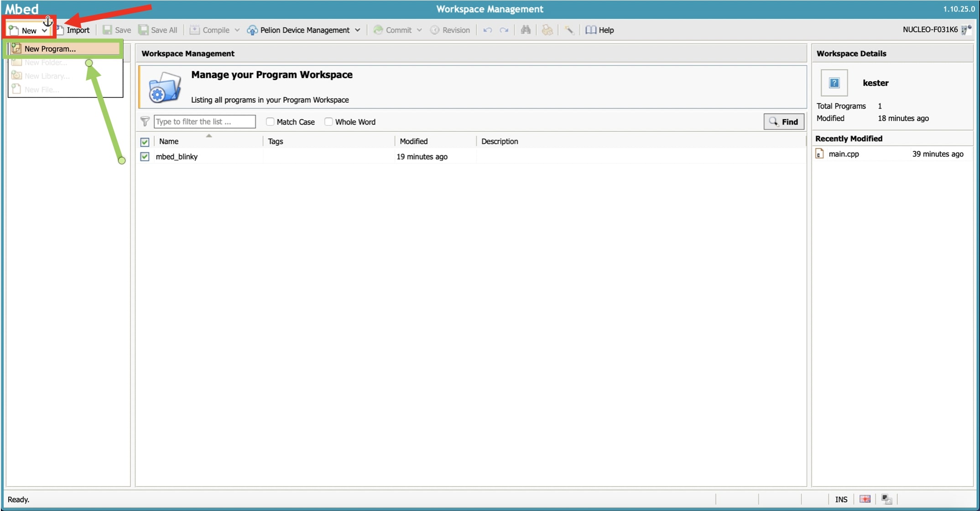The height and width of the screenshot is (511, 980).
Task: Uncheck the mbed_blinky program checkbox
Action: pyautogui.click(x=145, y=156)
